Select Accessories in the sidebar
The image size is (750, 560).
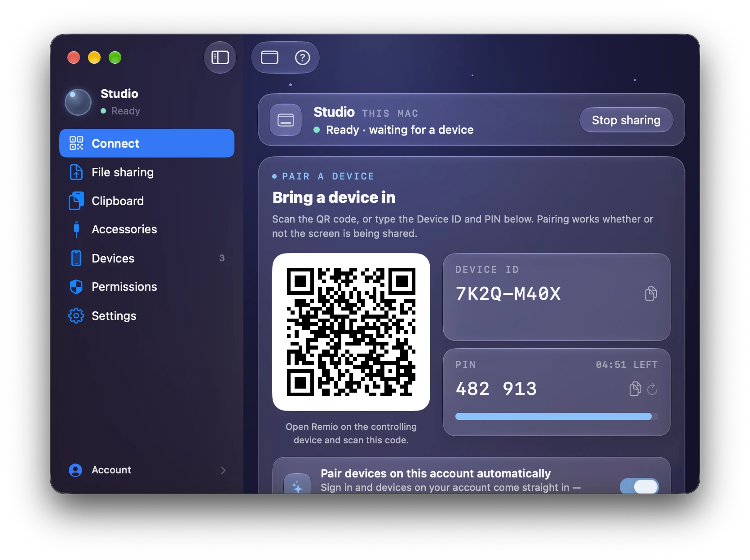[x=147, y=229]
